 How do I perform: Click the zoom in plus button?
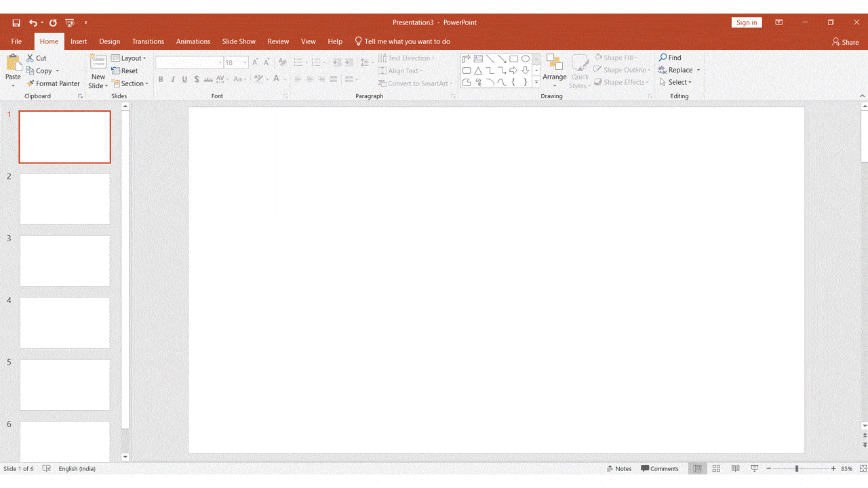tap(833, 468)
